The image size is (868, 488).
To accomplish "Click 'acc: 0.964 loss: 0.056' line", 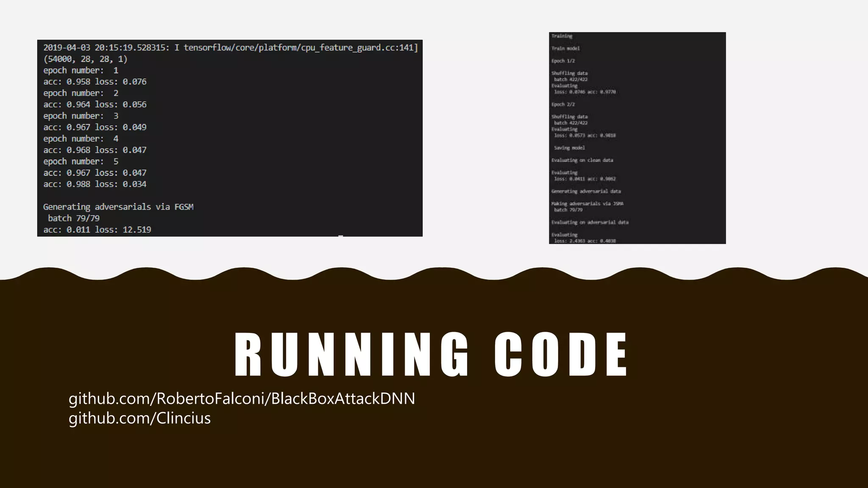I will [x=95, y=105].
